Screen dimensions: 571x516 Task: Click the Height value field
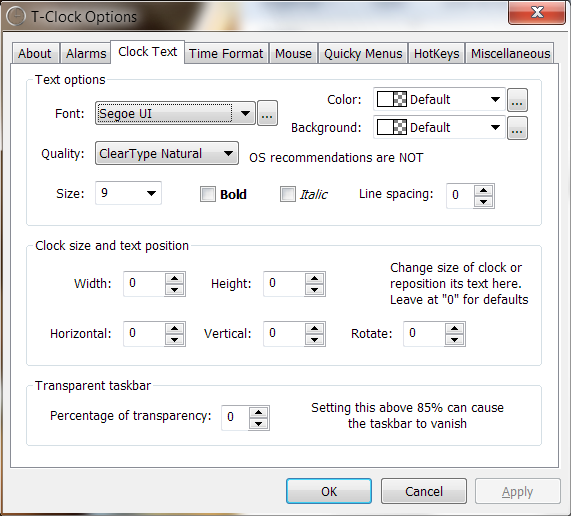(284, 283)
